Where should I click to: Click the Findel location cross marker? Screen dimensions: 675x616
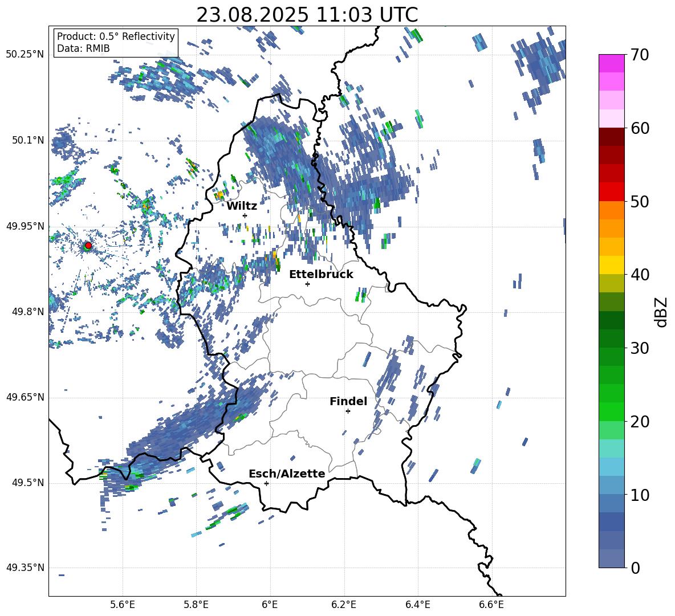348,411
